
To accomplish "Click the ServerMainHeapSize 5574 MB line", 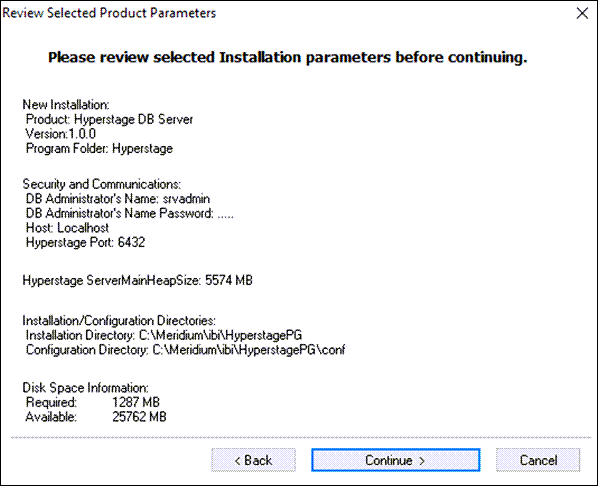I will 138,280.
